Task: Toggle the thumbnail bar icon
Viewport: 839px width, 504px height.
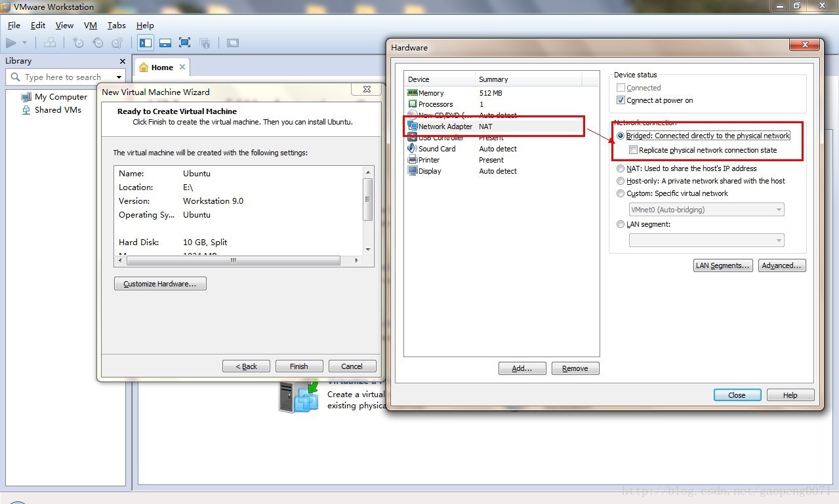Action: 165,43
